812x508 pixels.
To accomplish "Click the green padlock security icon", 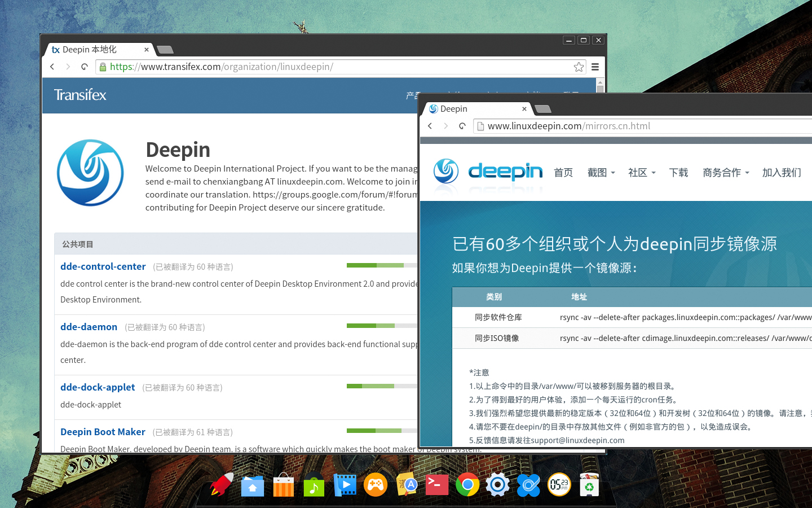I will 103,67.
